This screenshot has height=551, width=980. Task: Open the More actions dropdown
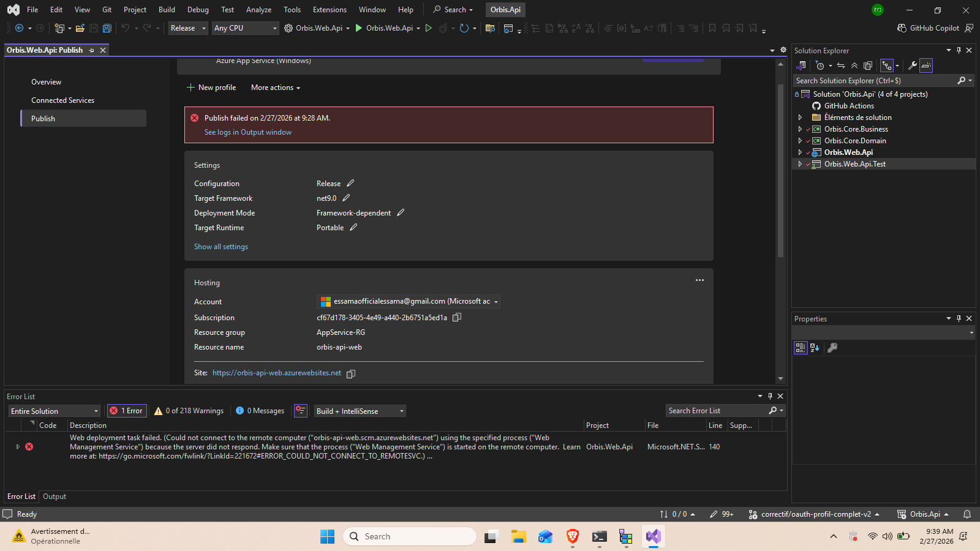click(276, 88)
